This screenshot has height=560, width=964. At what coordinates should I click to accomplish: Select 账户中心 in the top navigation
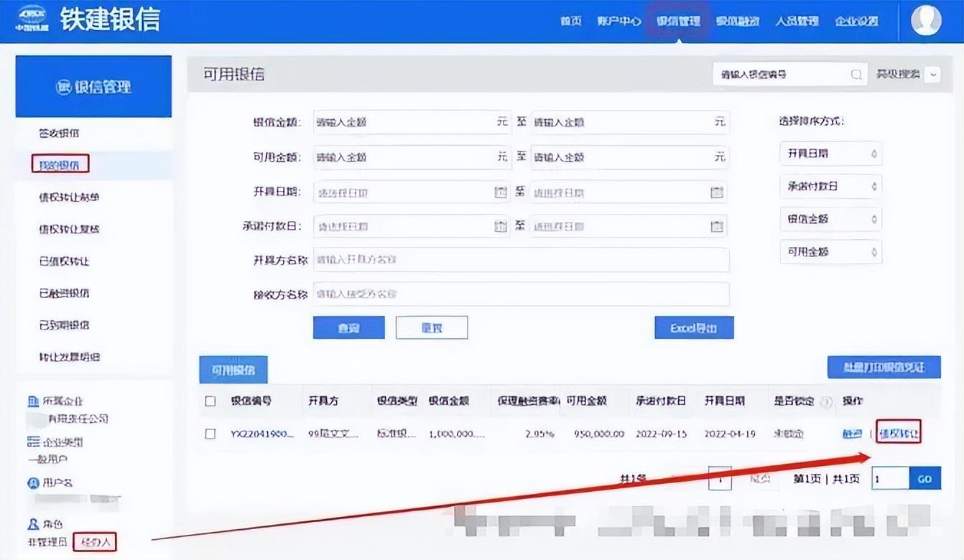[619, 22]
